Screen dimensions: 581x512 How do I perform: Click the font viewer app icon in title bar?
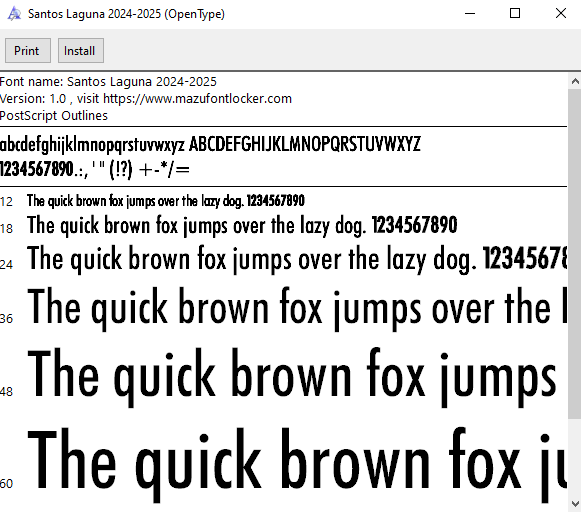click(x=14, y=14)
